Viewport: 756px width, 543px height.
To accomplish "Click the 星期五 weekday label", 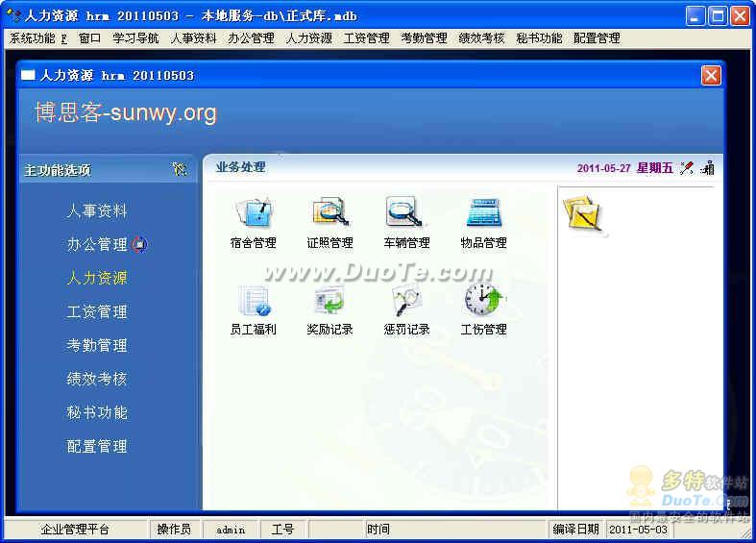I will coord(655,168).
